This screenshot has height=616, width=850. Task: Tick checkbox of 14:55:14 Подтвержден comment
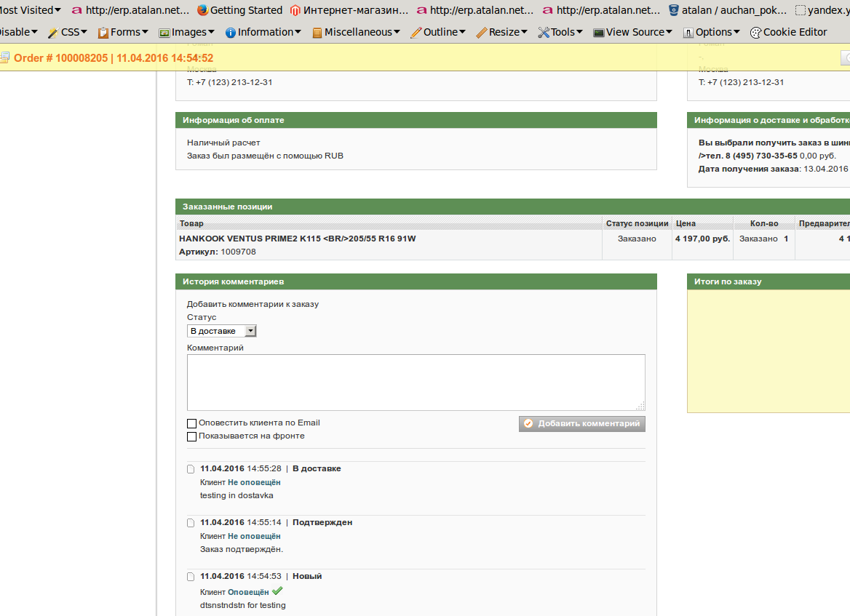click(x=191, y=523)
